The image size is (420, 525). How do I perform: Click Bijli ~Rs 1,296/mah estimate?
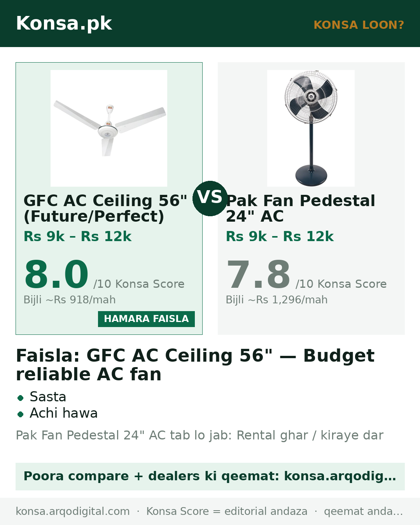276,300
